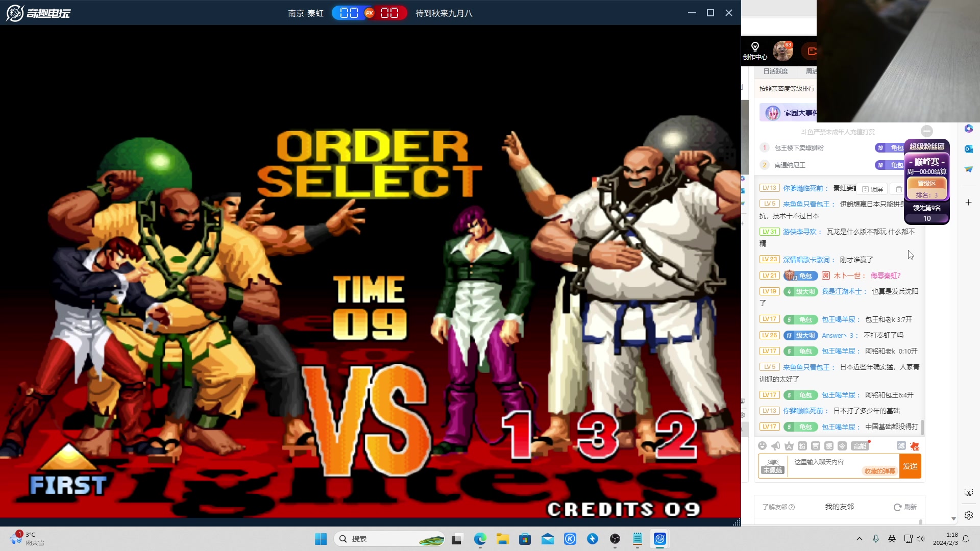Click username 你爹咄临死前 in the top chat message
The image size is (980, 551).
(x=803, y=188)
